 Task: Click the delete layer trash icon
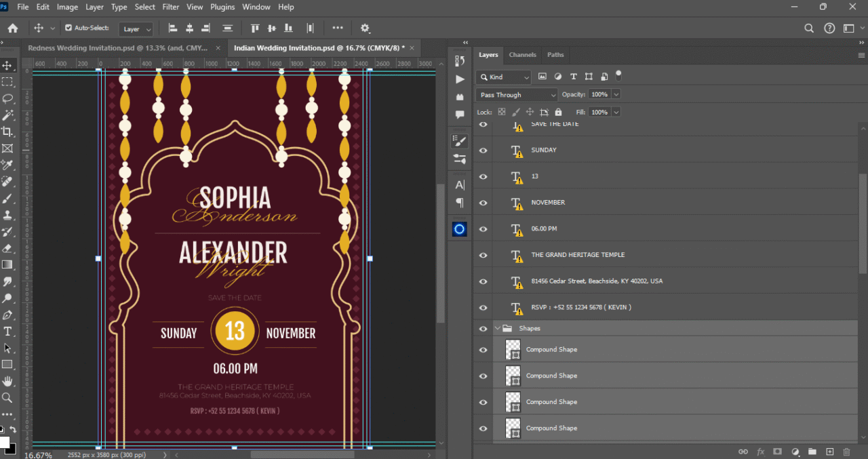[x=846, y=452]
